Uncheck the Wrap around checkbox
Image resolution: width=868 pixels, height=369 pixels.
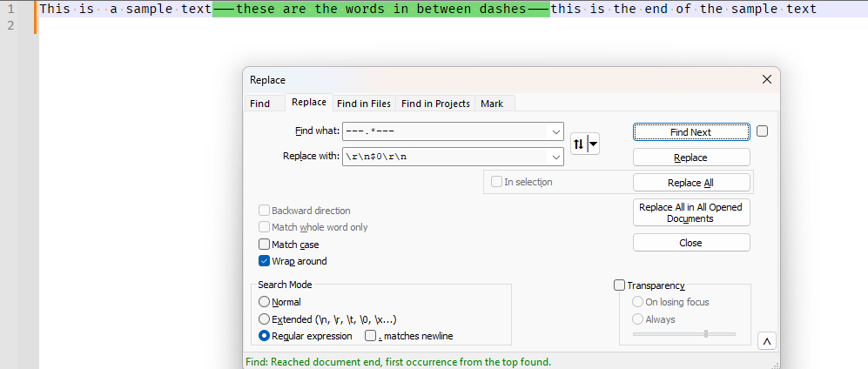(x=265, y=261)
